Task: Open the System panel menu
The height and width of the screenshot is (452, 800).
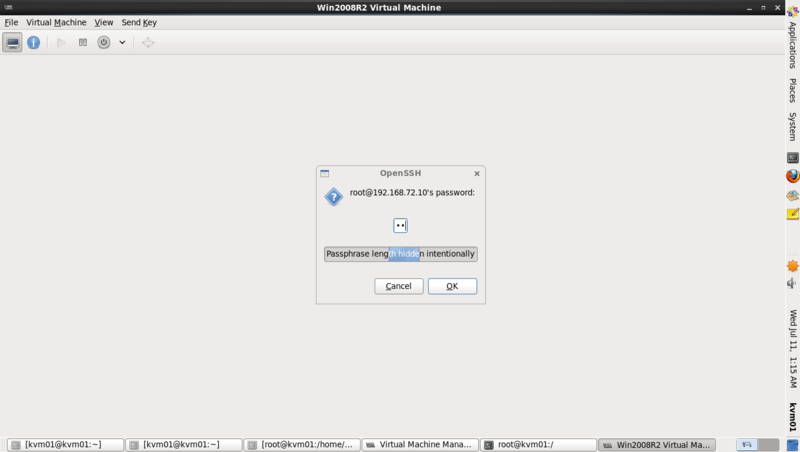Action: coord(792,127)
